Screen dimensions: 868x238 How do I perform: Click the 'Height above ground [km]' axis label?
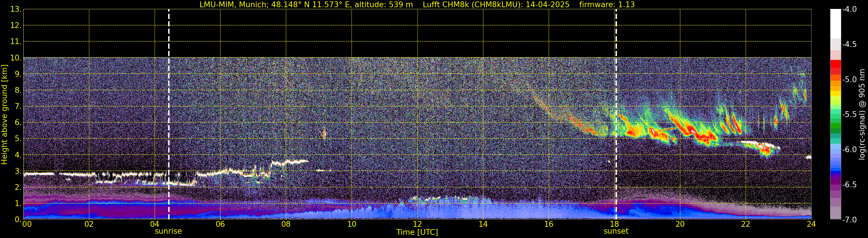(4, 115)
